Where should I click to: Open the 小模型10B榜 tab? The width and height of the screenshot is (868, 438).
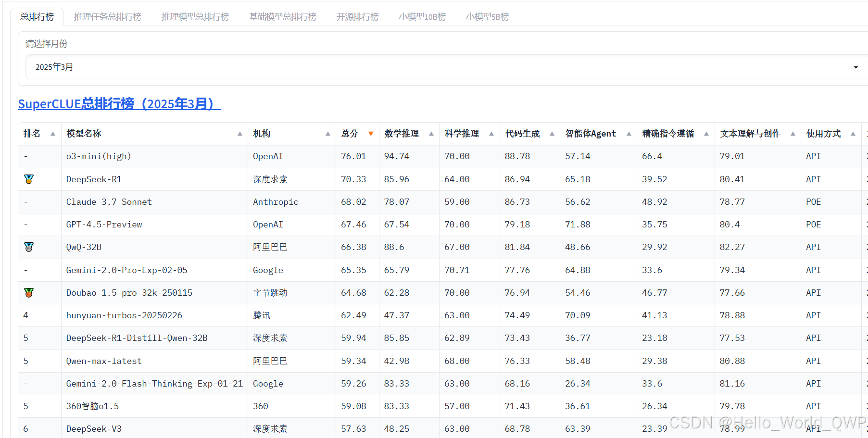pyautogui.click(x=422, y=17)
